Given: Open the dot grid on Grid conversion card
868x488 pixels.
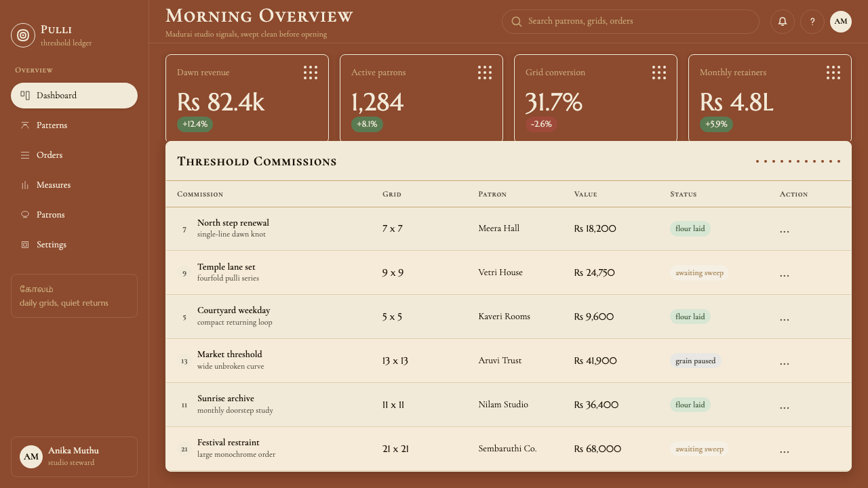Looking at the screenshot, I should point(659,73).
